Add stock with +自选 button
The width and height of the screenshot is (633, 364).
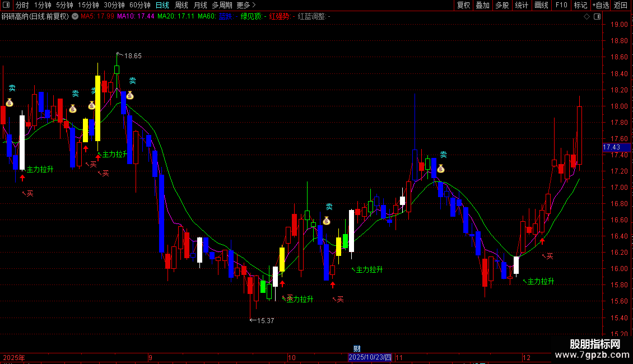pos(601,5)
